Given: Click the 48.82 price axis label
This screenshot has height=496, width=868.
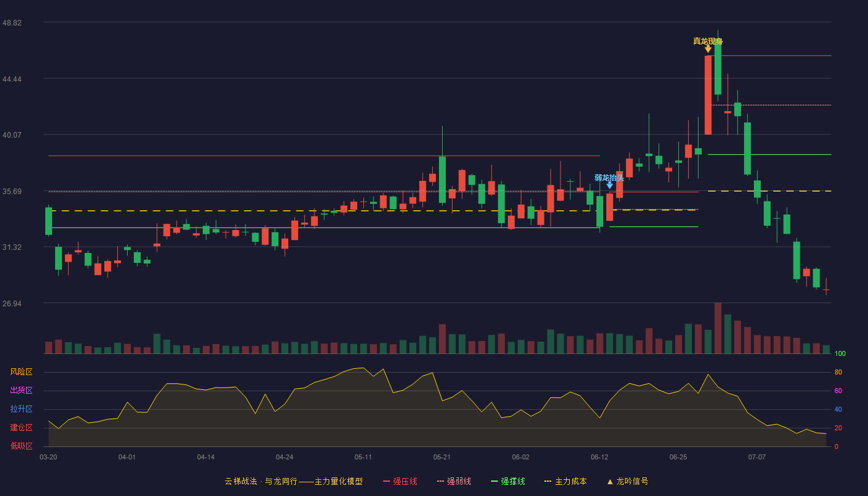Looking at the screenshot, I should point(12,22).
